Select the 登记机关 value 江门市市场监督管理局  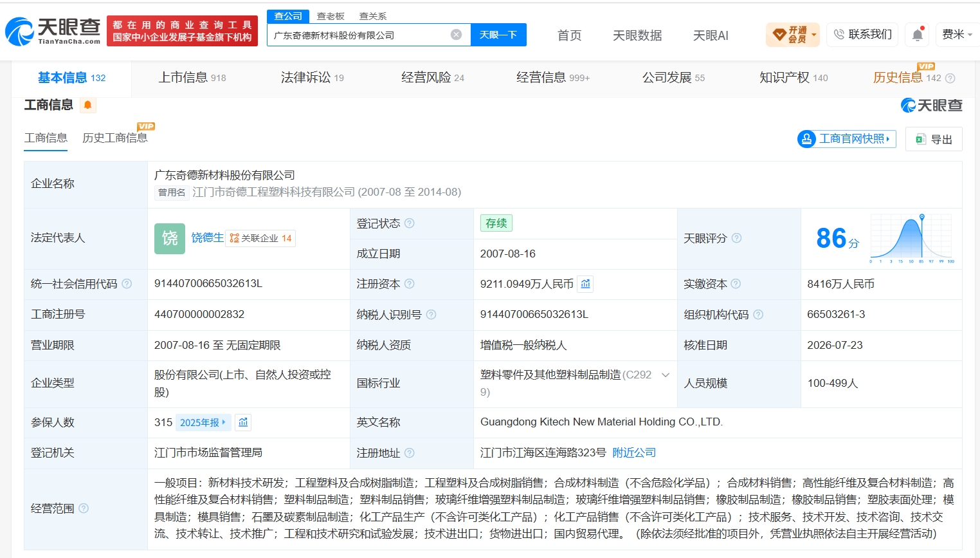[208, 452]
